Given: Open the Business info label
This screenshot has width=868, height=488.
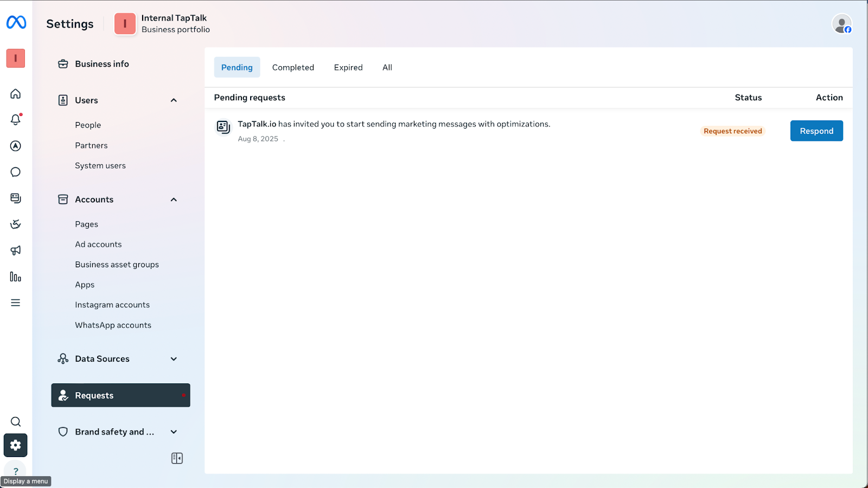Looking at the screenshot, I should pyautogui.click(x=102, y=64).
